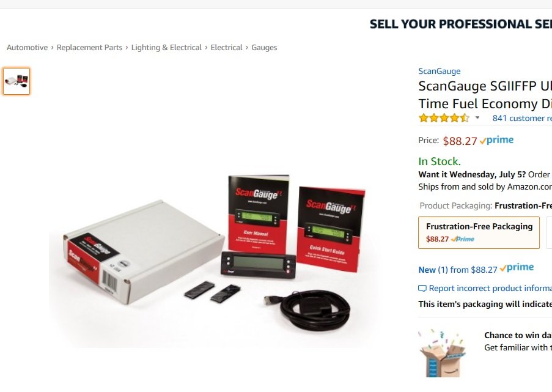
Task: Open 841 customer reviews link
Action: click(x=522, y=119)
